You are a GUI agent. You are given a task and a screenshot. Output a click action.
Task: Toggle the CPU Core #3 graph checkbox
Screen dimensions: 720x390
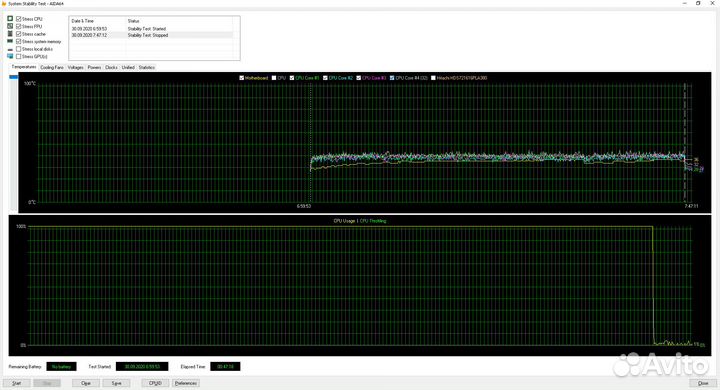(x=359, y=78)
